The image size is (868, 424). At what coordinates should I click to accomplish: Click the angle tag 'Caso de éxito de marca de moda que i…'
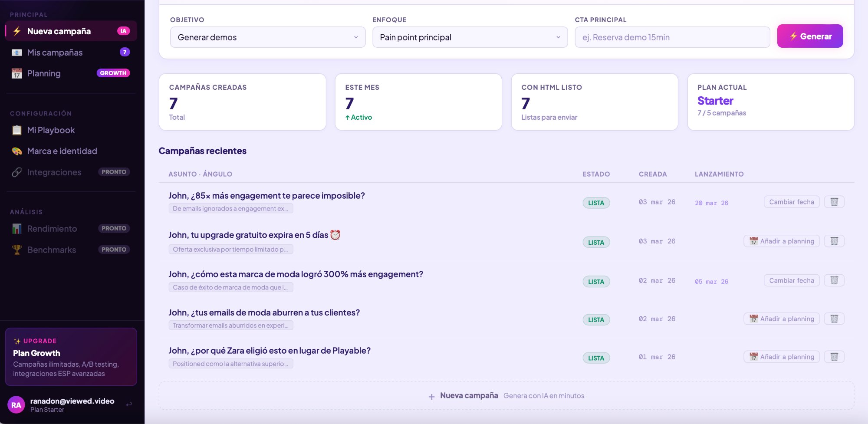(231, 287)
